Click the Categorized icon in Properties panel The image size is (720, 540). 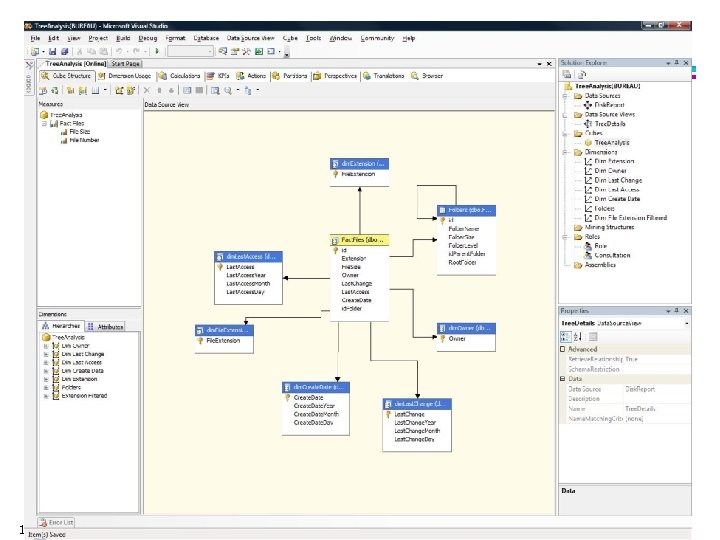[x=566, y=335]
